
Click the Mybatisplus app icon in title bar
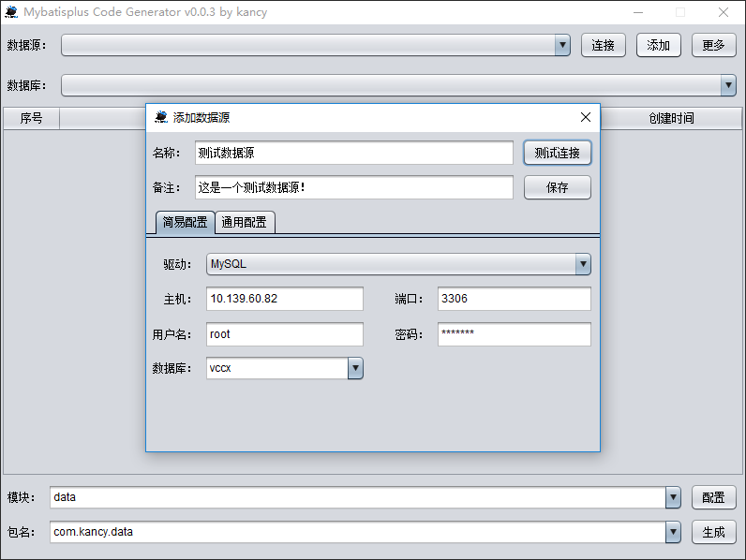[x=11, y=12]
